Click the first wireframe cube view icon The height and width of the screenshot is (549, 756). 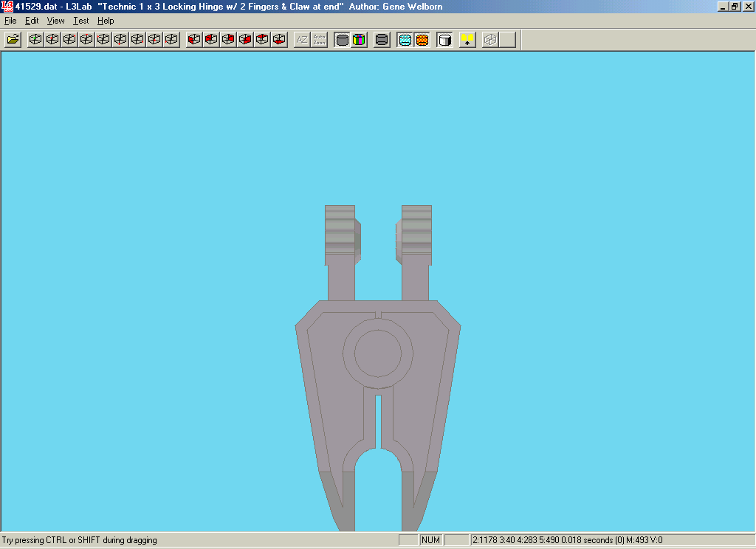(35, 40)
